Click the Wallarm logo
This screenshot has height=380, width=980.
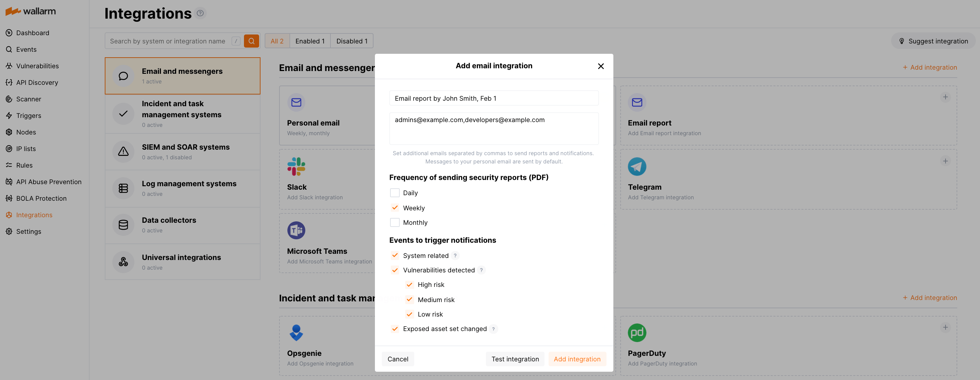click(30, 11)
